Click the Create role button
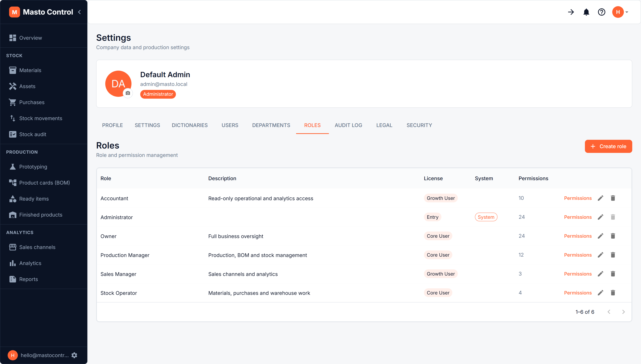The height and width of the screenshot is (364, 641). pos(608,146)
